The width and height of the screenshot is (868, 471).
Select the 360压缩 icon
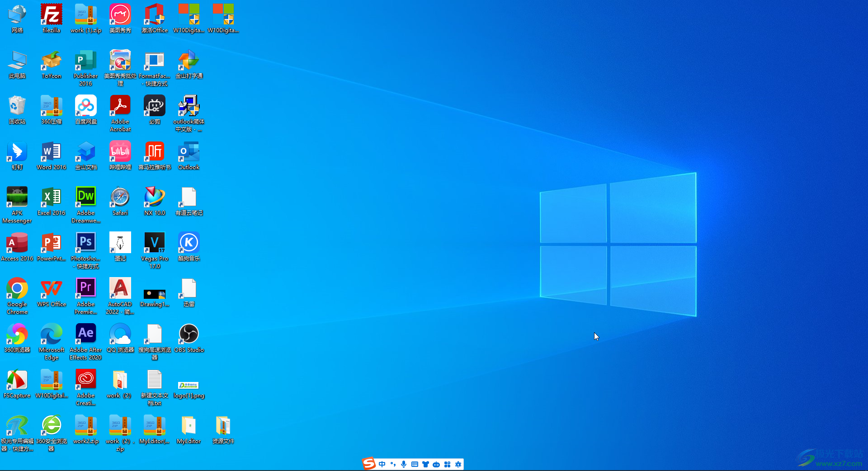pyautogui.click(x=51, y=106)
